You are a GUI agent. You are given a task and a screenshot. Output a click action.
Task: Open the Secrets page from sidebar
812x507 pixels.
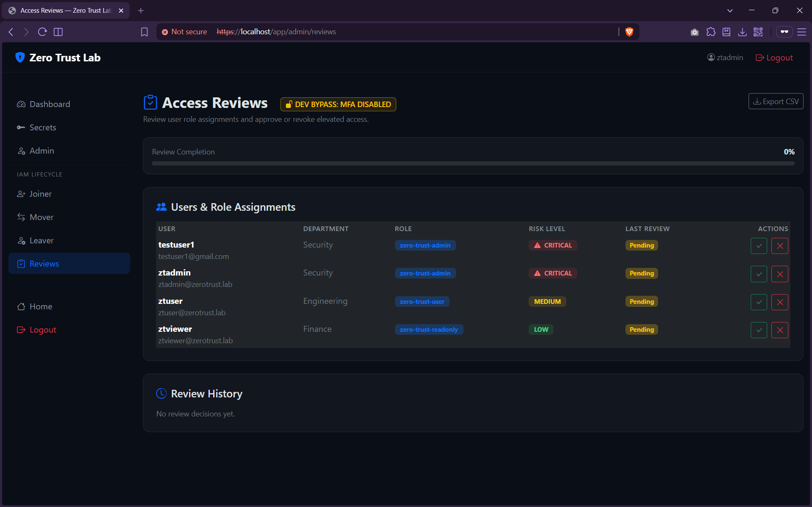[42, 127]
